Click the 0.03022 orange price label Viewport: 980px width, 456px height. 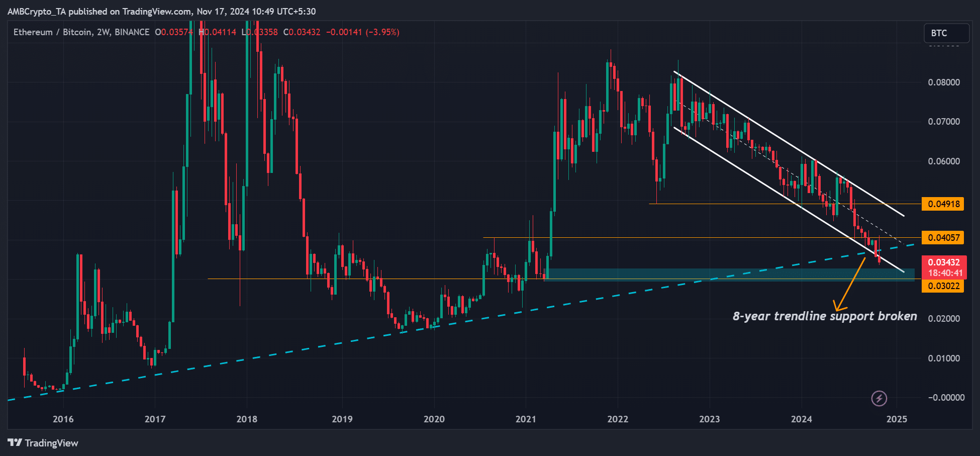[943, 286]
